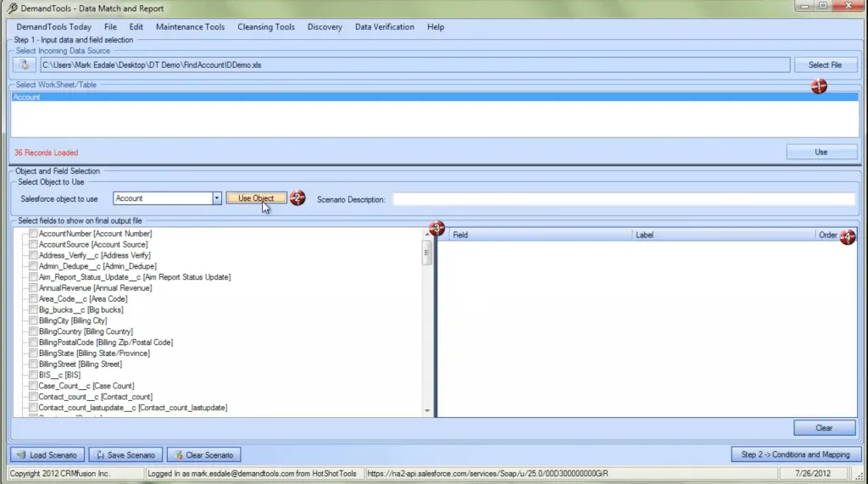Click the Use button for the worksheet

tap(821, 152)
